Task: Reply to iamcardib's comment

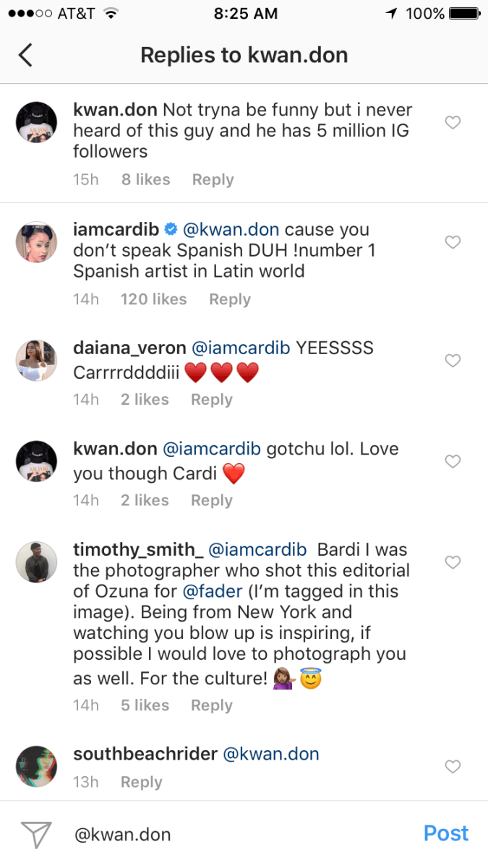Action: pyautogui.click(x=229, y=299)
